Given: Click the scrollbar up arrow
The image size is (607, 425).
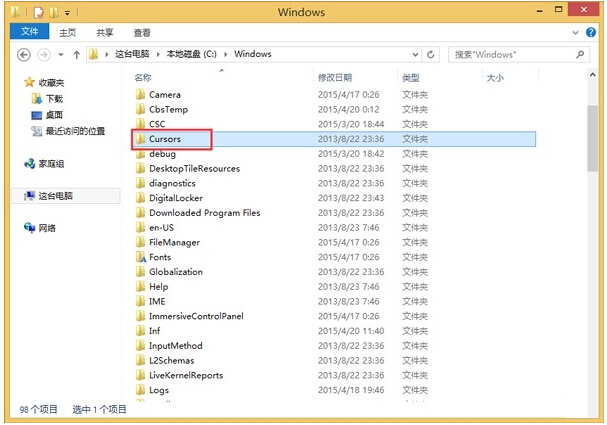Looking at the screenshot, I should pyautogui.click(x=592, y=75).
